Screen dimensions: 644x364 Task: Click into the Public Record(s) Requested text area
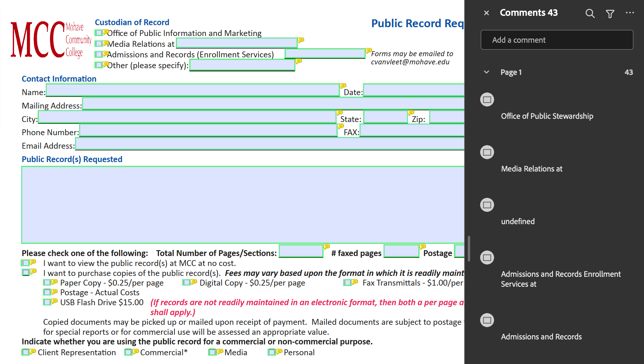click(x=242, y=205)
